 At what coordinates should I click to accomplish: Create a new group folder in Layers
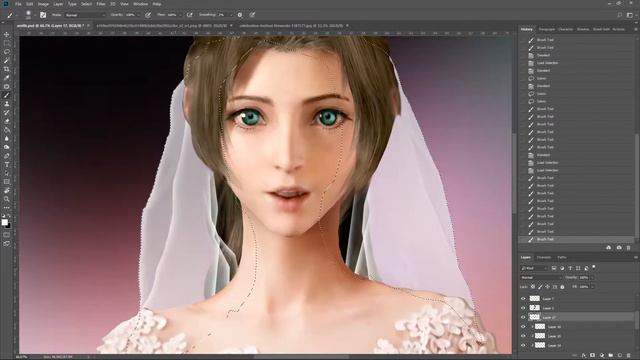(611, 356)
